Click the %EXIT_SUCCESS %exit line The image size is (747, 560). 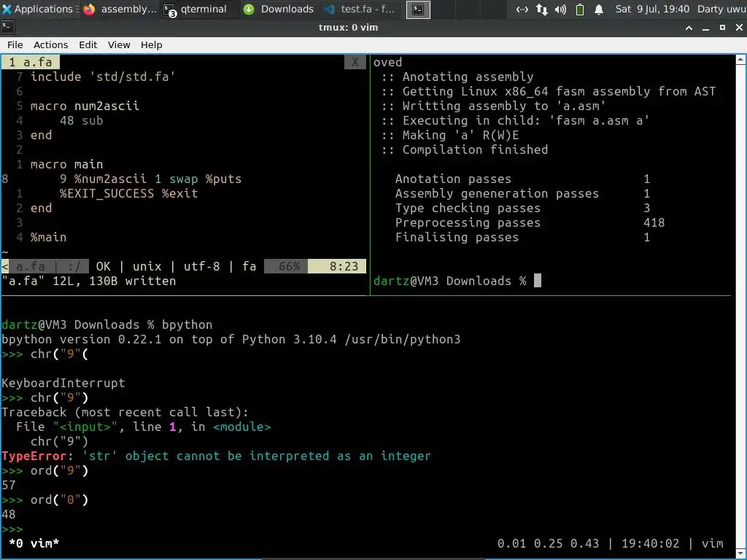(x=128, y=193)
